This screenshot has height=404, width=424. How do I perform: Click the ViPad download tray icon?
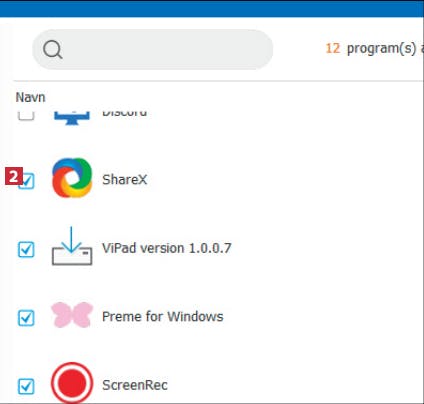72,246
